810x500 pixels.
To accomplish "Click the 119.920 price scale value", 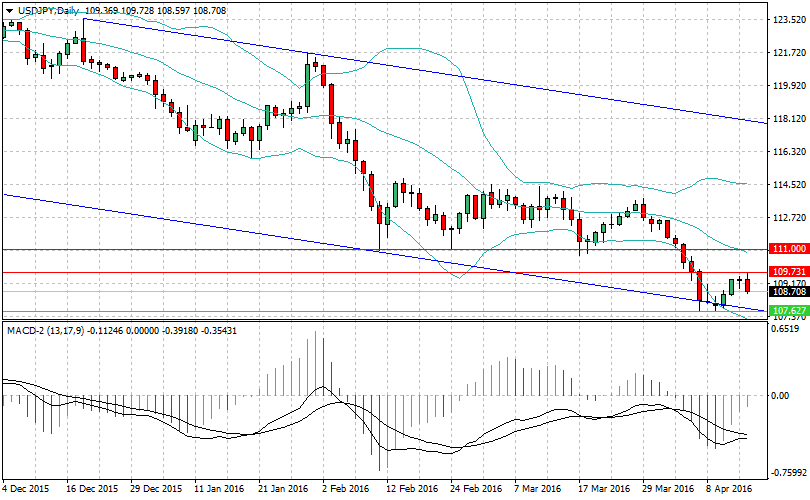I will coord(789,86).
